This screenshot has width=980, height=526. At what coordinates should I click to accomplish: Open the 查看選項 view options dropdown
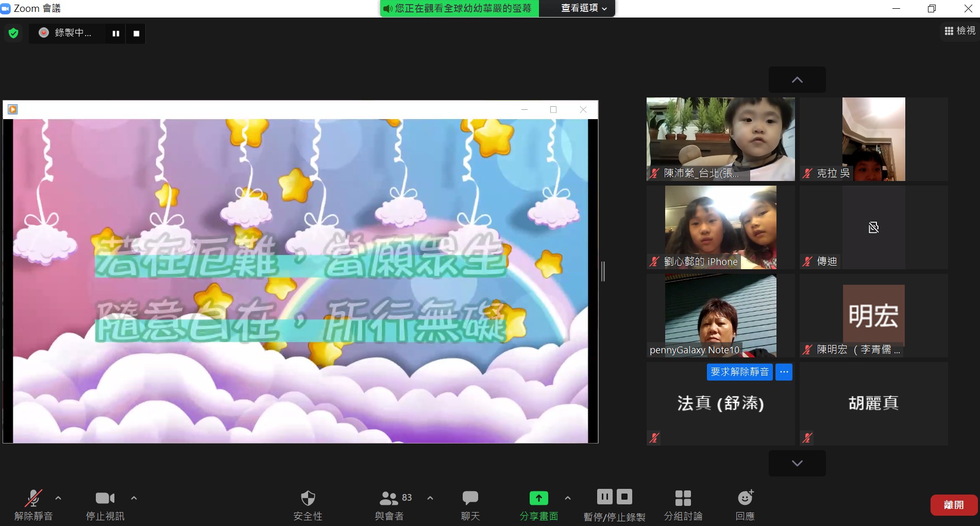(x=583, y=8)
